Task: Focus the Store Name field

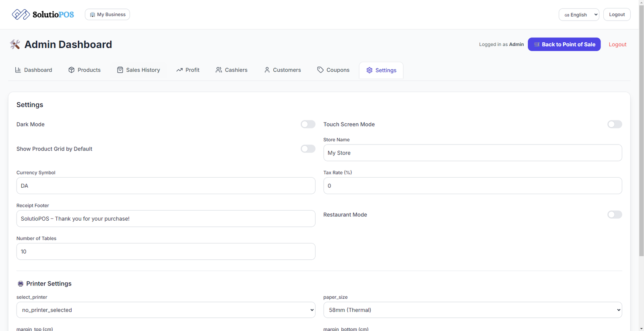Action: click(473, 153)
